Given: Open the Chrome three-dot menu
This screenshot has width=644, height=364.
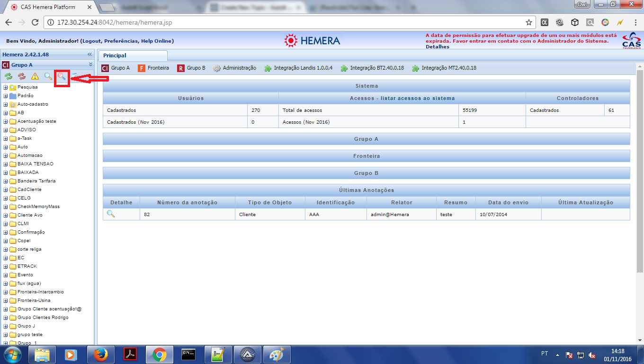Looking at the screenshot, I should (635, 22).
